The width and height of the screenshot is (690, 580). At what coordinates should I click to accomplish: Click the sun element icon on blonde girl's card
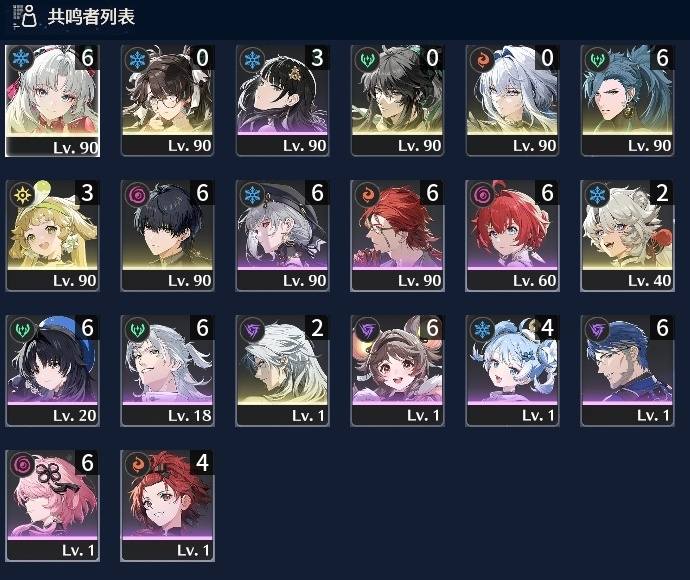22,194
